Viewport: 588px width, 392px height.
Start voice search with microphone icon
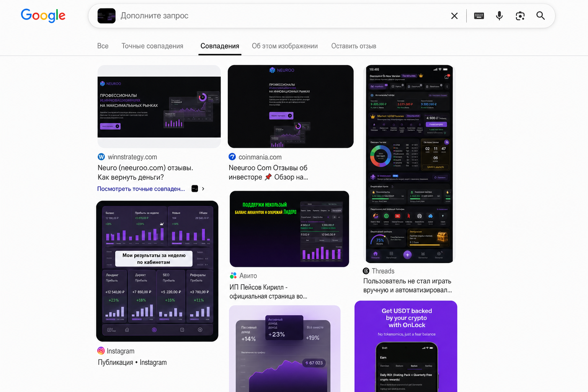[499, 16]
